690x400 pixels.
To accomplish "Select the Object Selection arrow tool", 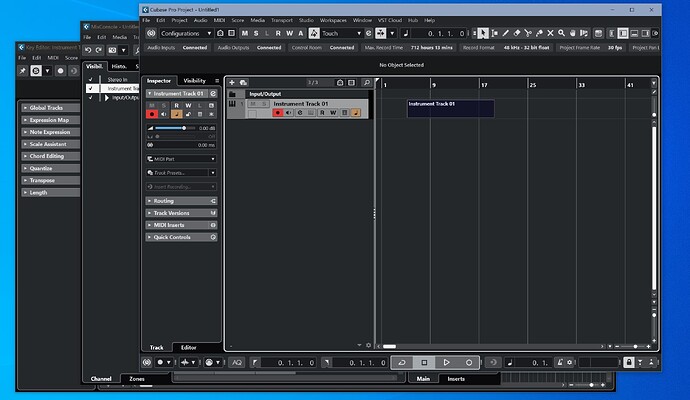I will (482, 33).
